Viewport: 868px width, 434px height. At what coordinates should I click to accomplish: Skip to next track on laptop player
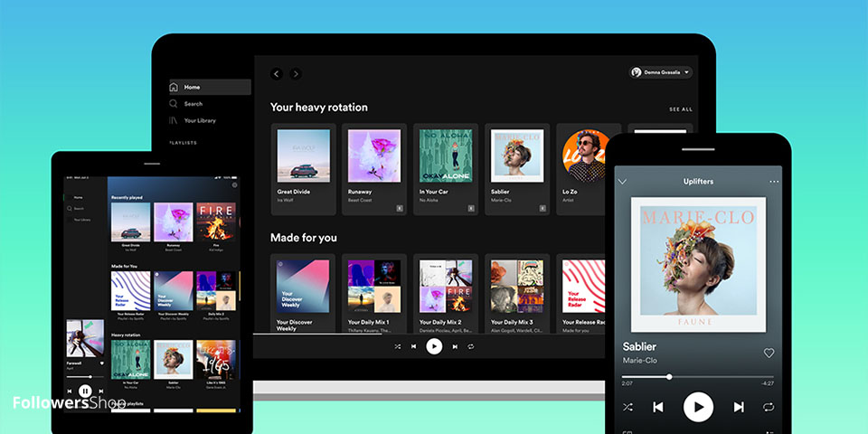pyautogui.click(x=455, y=346)
